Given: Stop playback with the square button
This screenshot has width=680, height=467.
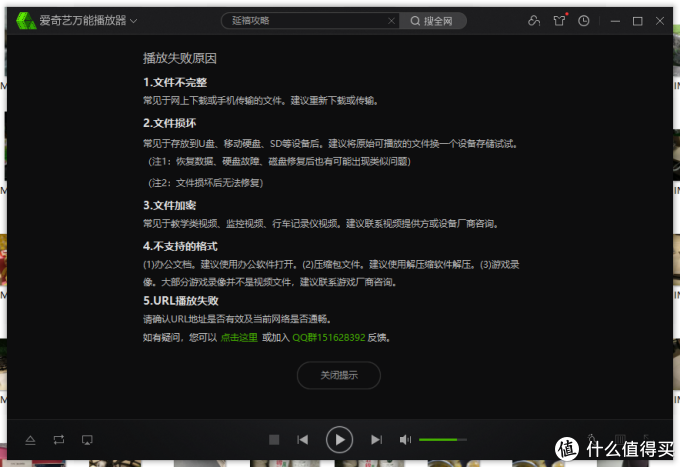Looking at the screenshot, I should point(274,440).
